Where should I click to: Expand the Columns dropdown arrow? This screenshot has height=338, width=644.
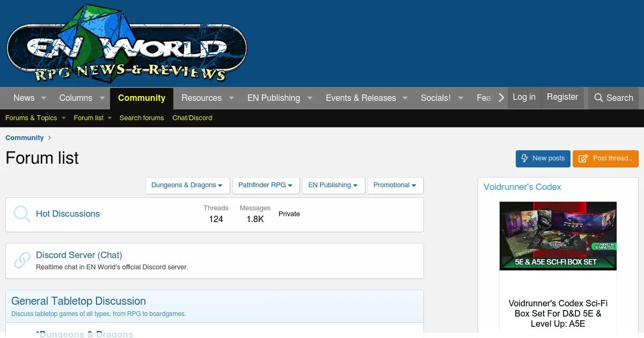pos(103,98)
